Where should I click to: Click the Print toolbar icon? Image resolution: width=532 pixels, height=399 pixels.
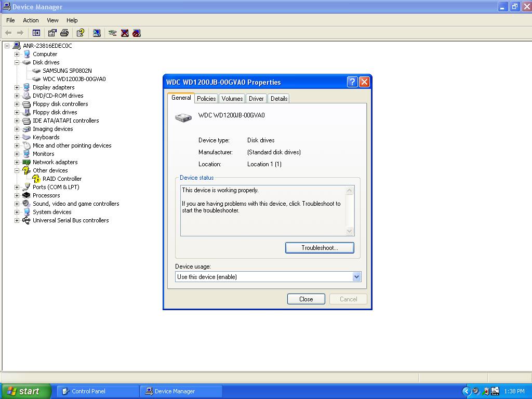coord(64,33)
